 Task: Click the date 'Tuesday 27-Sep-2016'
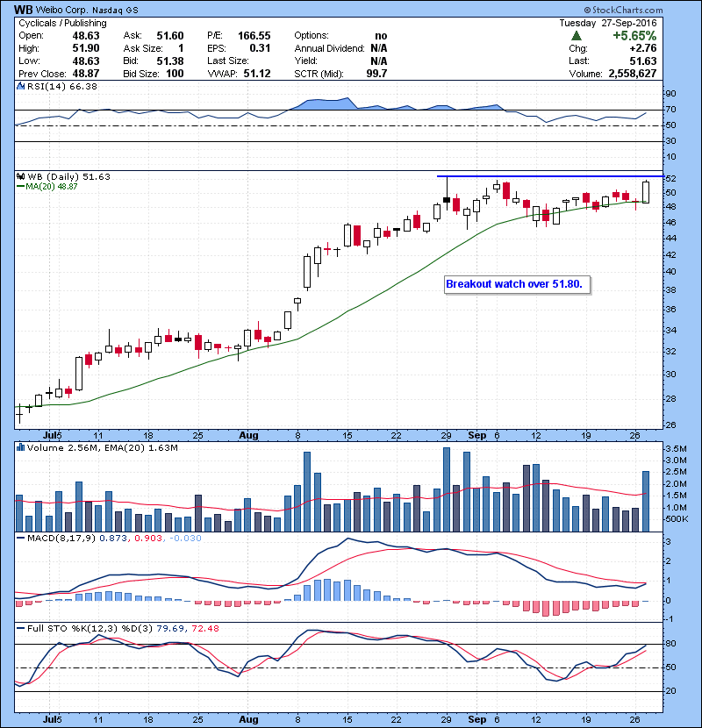[x=608, y=23]
